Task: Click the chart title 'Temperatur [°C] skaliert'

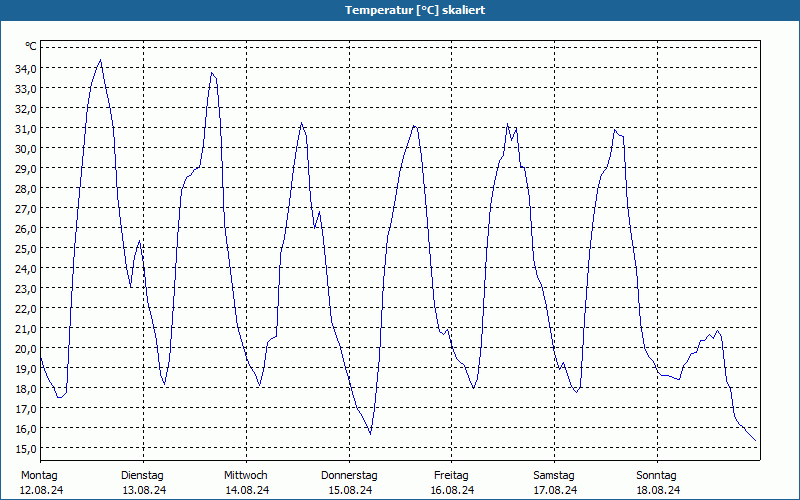Action: click(x=415, y=10)
